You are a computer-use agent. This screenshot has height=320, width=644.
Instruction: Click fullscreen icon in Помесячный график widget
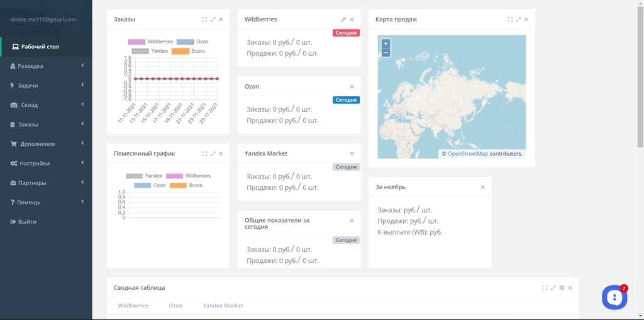tap(205, 153)
